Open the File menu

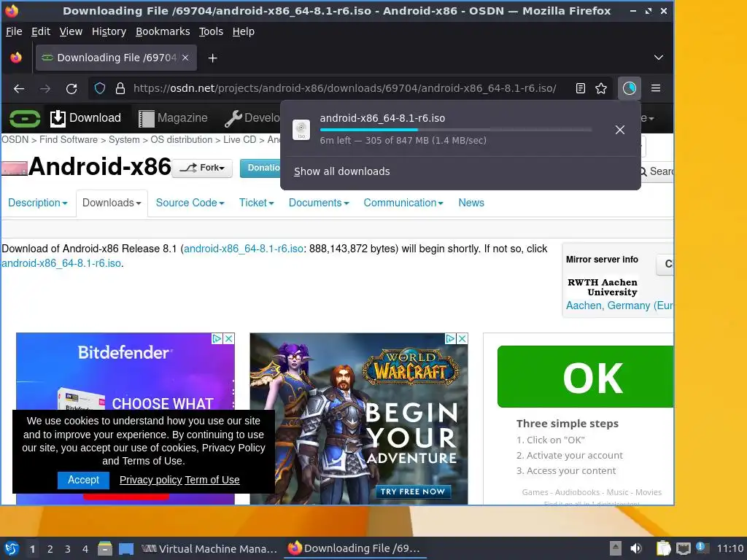[14, 31]
